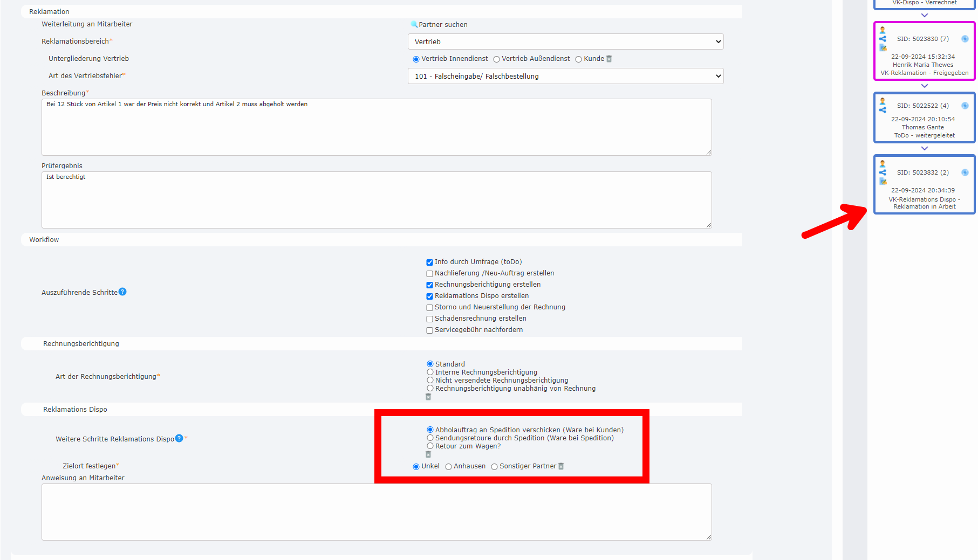Click the Workflow section header
Image resolution: width=978 pixels, height=560 pixels.
coord(44,239)
